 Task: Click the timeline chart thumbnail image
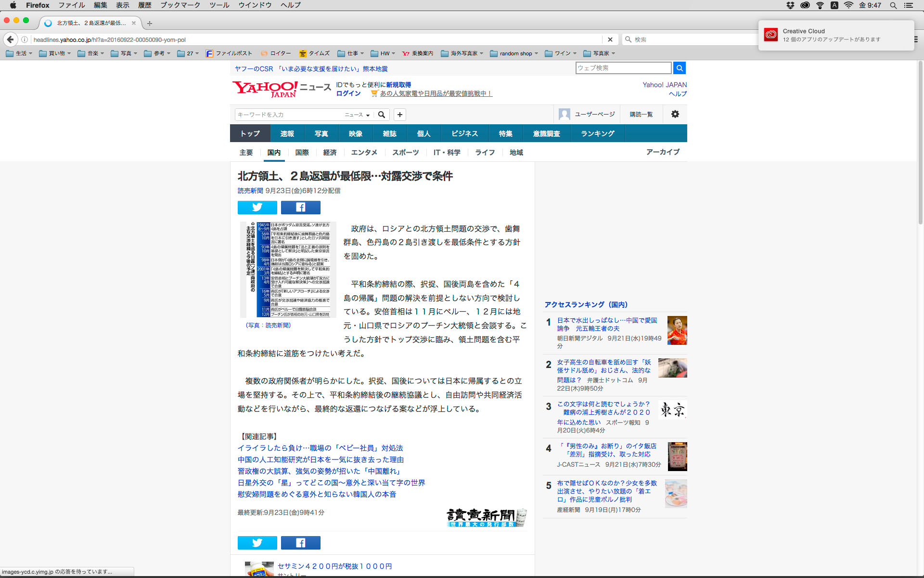point(288,269)
